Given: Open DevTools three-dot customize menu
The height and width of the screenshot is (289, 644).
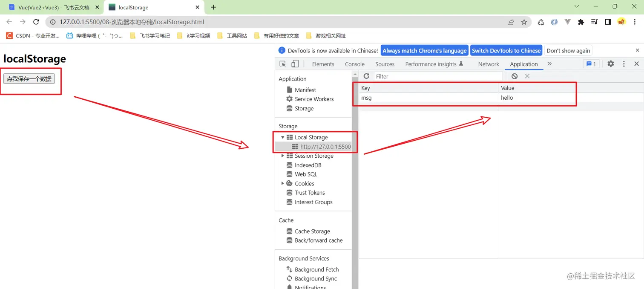Looking at the screenshot, I should coord(624,64).
